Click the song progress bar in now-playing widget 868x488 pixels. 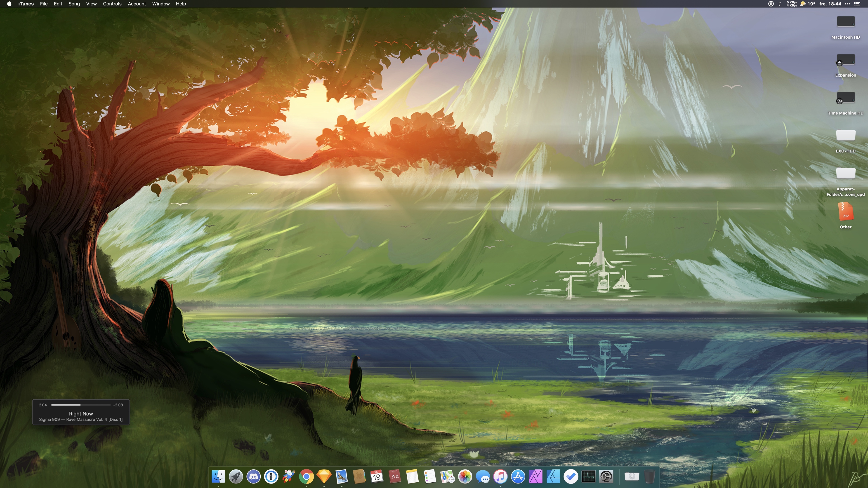[x=81, y=405]
